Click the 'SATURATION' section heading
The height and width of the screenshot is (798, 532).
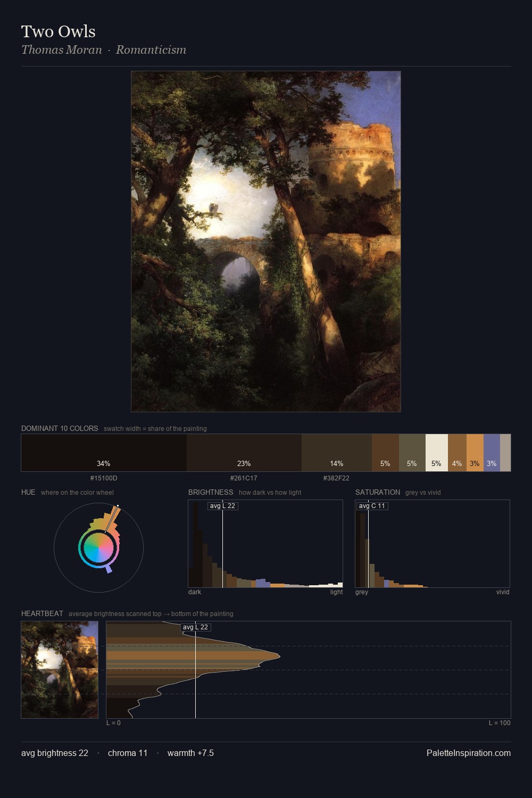(378, 492)
